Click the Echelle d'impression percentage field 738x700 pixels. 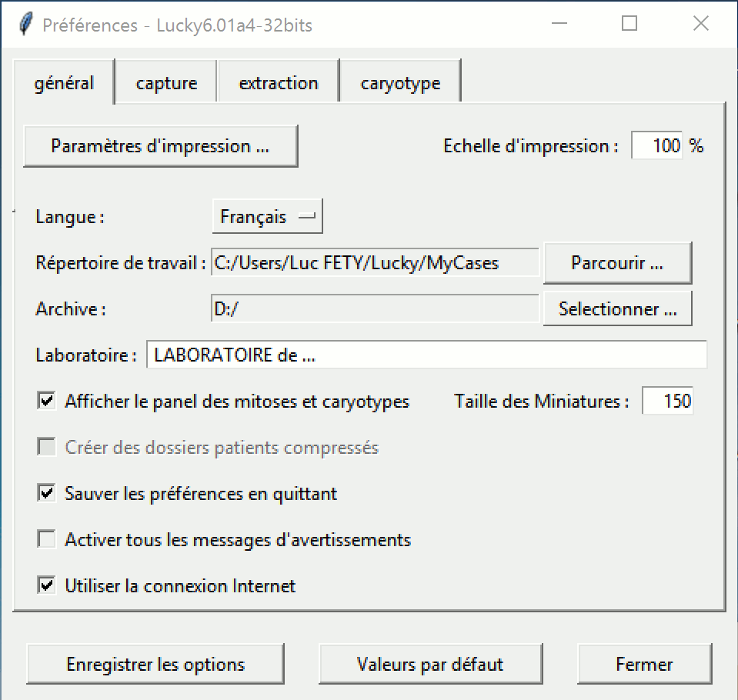click(x=657, y=146)
